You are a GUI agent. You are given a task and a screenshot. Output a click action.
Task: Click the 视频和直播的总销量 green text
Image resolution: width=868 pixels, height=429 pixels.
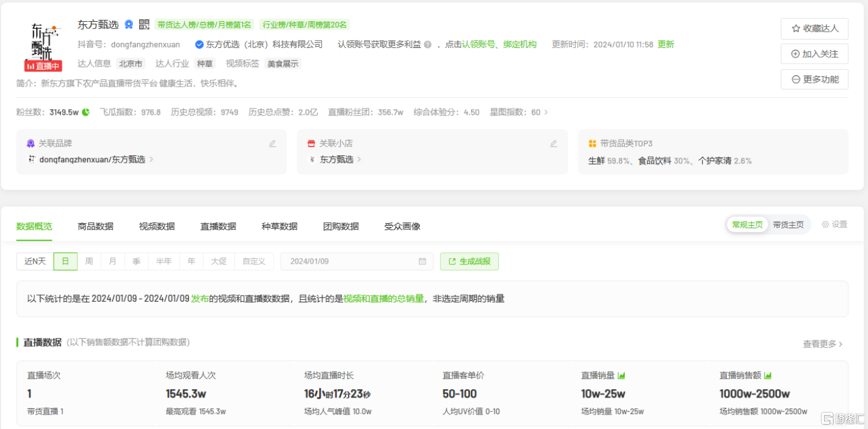pyautogui.click(x=383, y=299)
